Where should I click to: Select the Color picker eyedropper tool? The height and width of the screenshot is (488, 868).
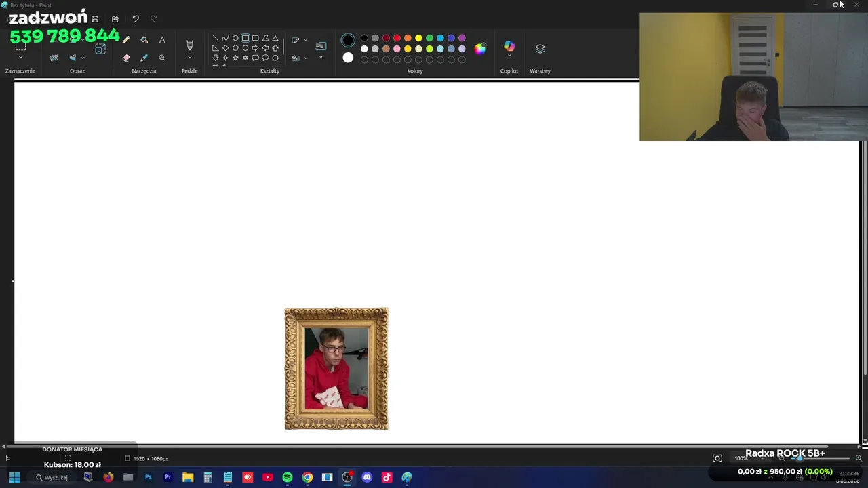(x=144, y=58)
